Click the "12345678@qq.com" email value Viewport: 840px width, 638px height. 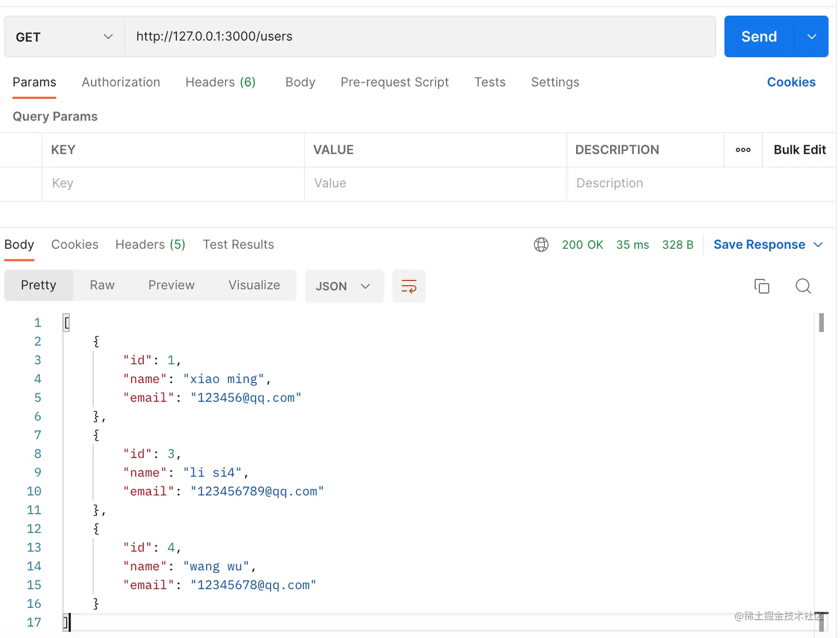point(253,585)
